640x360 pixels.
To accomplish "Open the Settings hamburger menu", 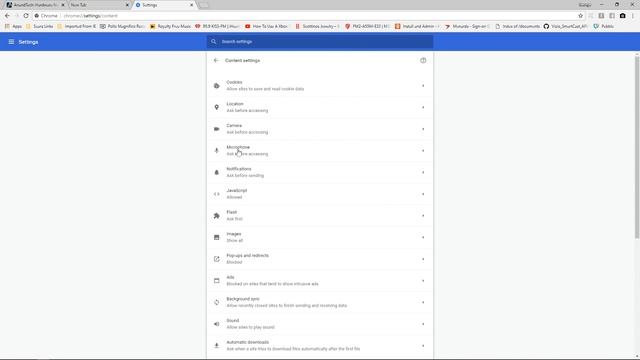I will (11, 42).
